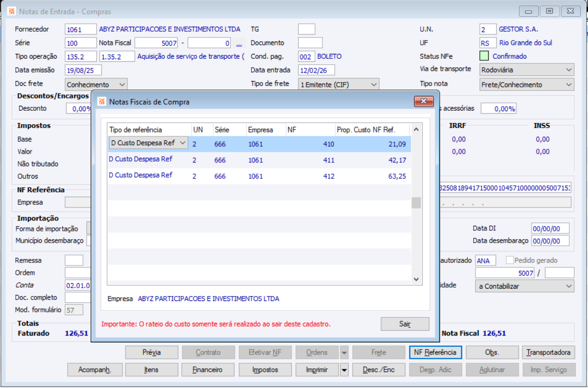Click the Data entrada field 12/02/26
588x388 pixels.
click(316, 70)
